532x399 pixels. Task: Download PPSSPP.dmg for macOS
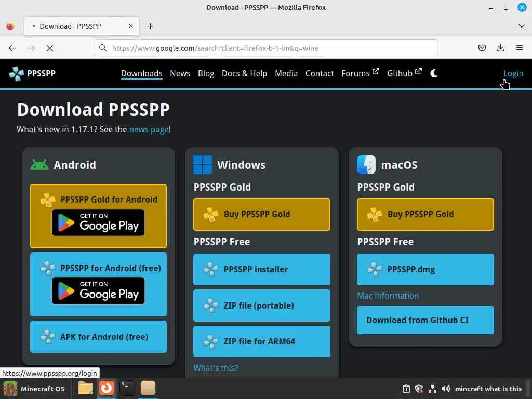point(425,270)
